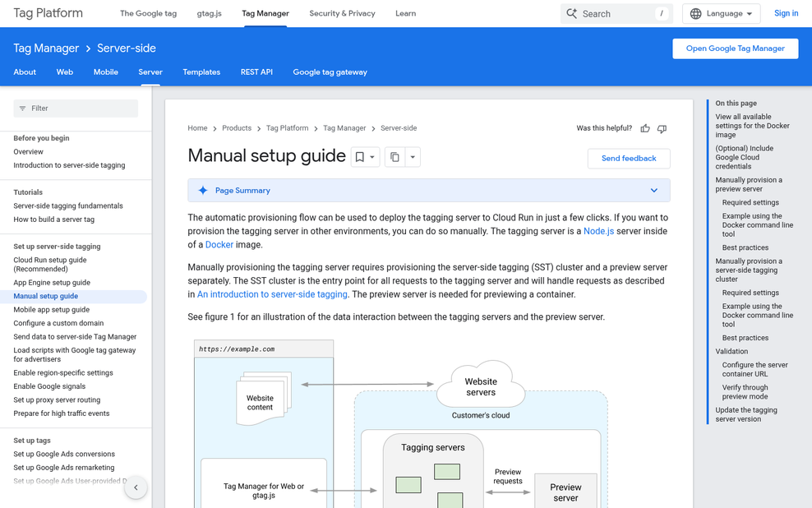The height and width of the screenshot is (508, 812).
Task: Click the thumbs up helpful icon
Action: [x=644, y=128]
